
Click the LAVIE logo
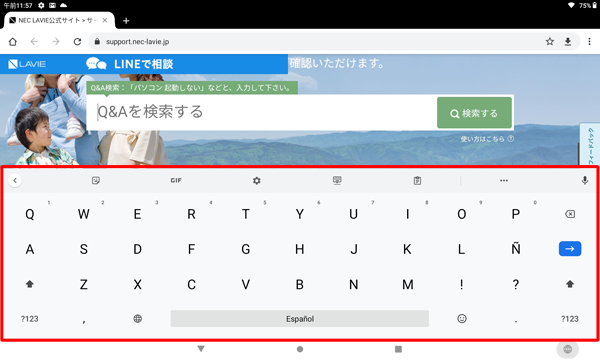27,64
